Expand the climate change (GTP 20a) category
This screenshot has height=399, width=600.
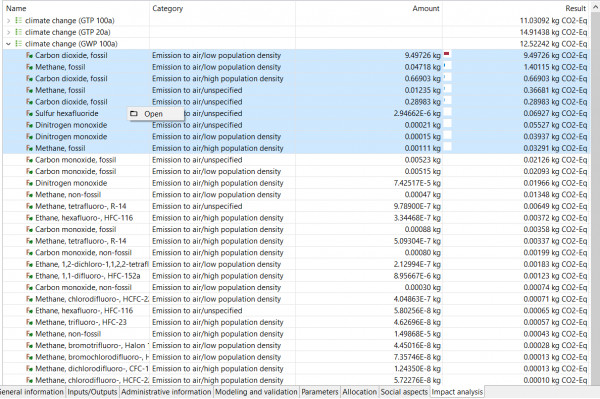pos(8,32)
